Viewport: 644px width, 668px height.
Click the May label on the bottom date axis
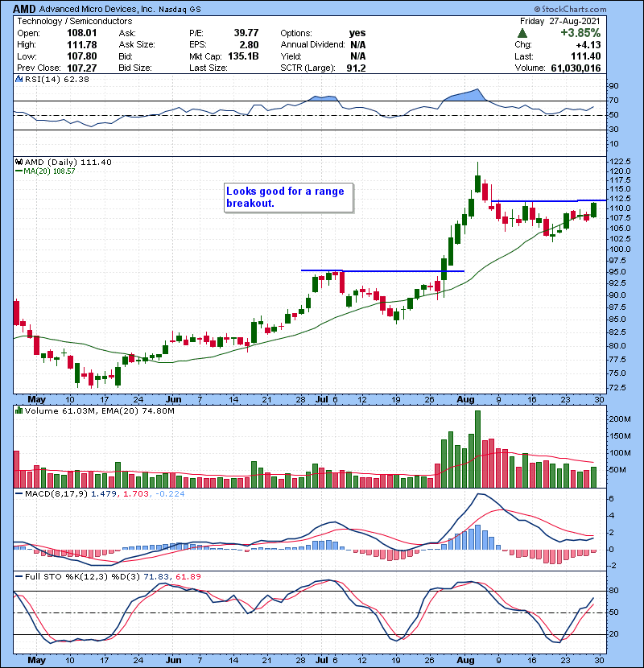pyautogui.click(x=37, y=660)
